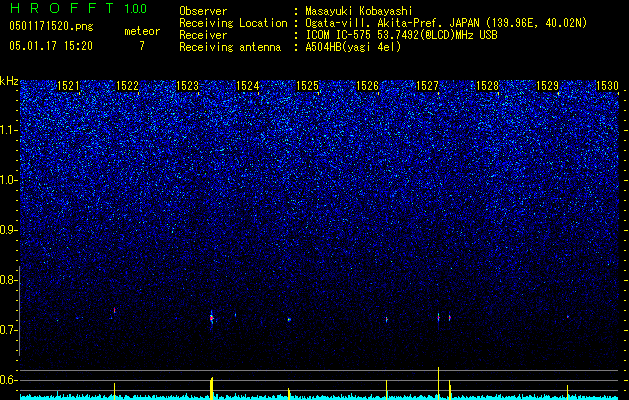Click the 1530 time marker
Viewport: 629px width, 400px height.
[607, 86]
